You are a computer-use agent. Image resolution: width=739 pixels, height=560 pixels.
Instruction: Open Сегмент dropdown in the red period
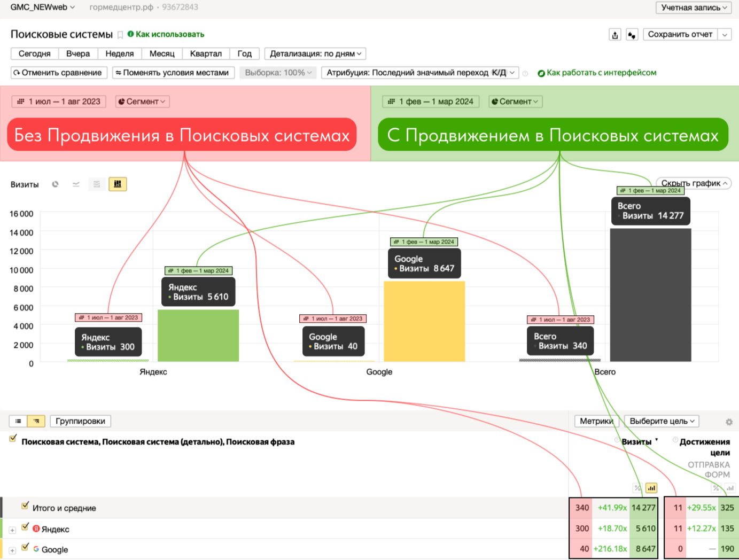143,102
